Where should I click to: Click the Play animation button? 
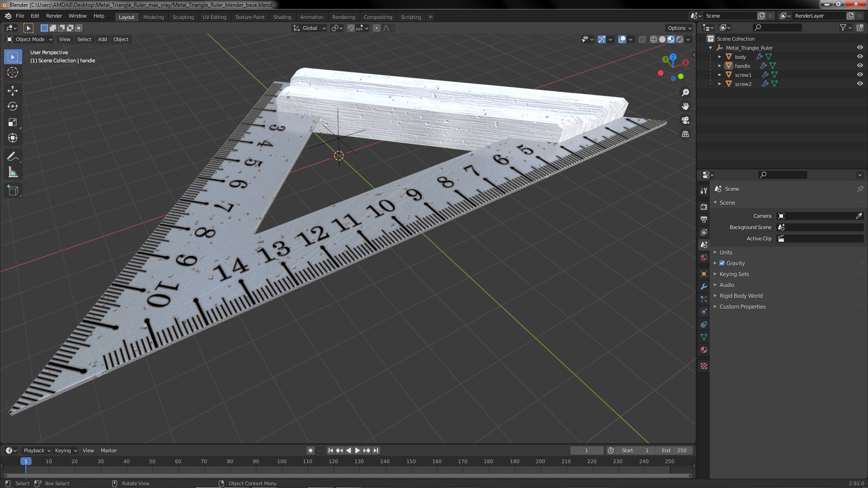357,450
